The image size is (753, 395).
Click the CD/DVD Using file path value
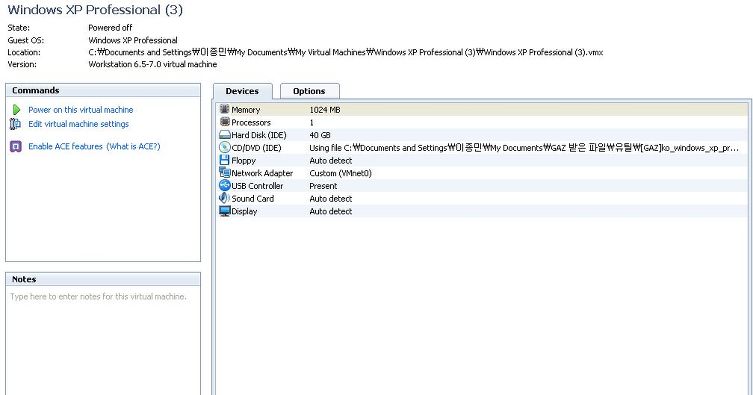pyautogui.click(x=524, y=148)
